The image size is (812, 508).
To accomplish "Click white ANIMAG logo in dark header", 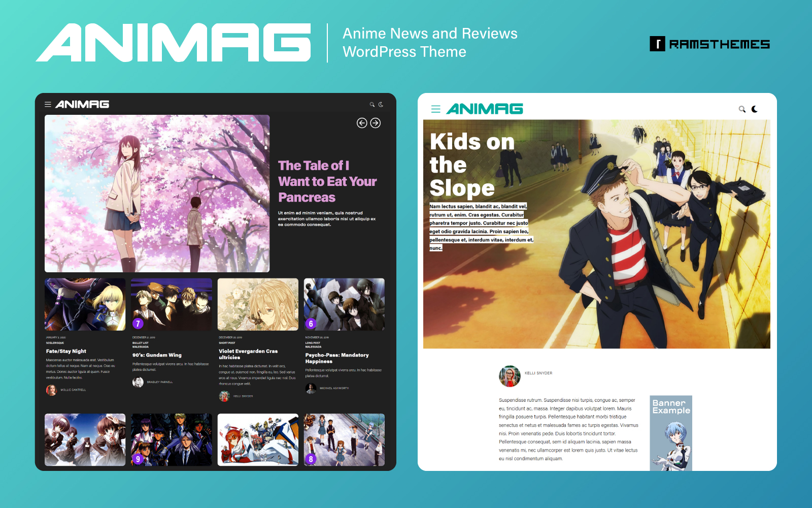I will [x=82, y=105].
